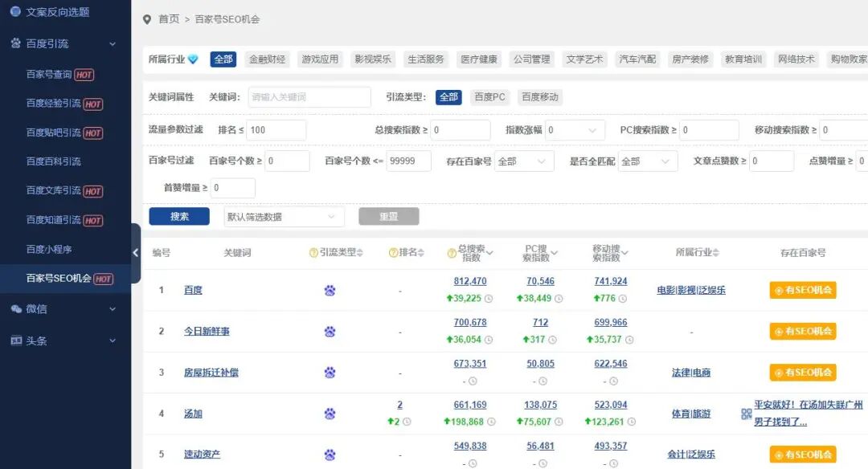Click the 排名 ≤ input showing 100
The width and height of the screenshot is (868, 469).
[276, 130]
